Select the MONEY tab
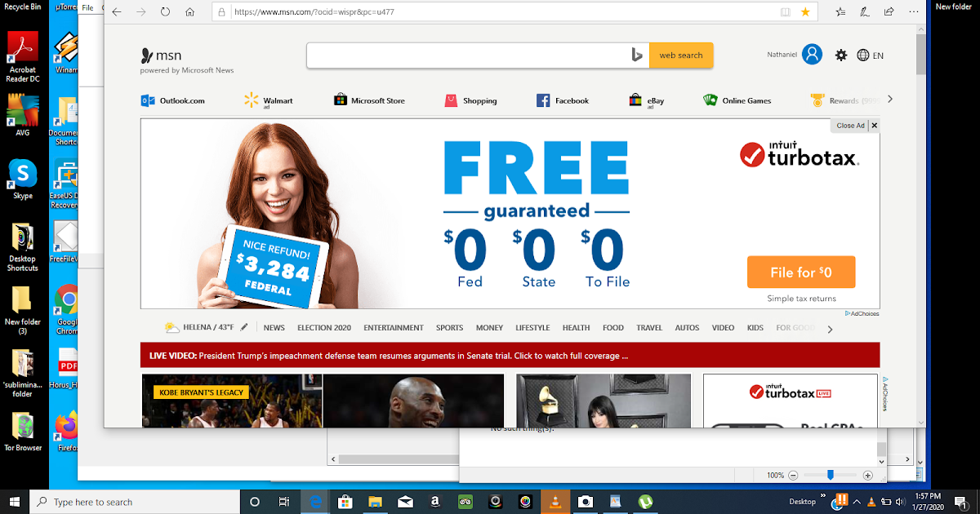 (489, 328)
